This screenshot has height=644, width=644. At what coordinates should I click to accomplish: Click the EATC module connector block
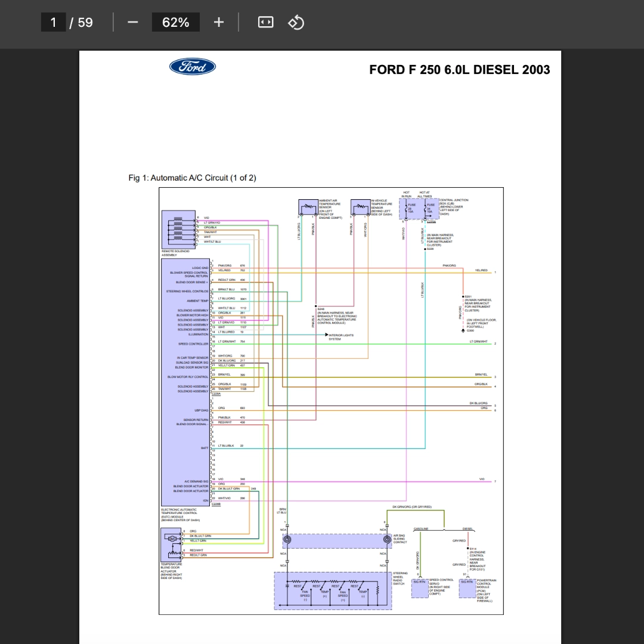185,382
